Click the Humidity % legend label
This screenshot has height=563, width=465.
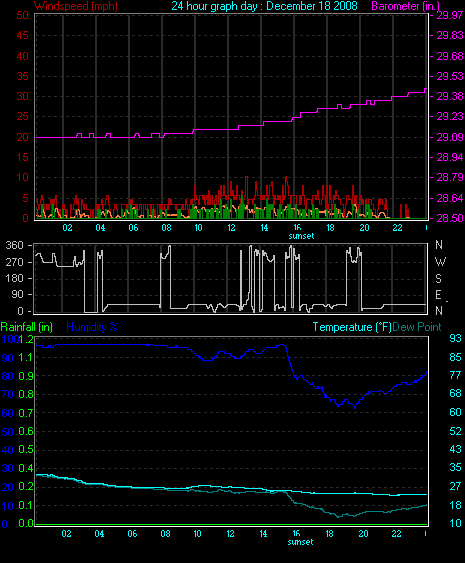point(92,327)
